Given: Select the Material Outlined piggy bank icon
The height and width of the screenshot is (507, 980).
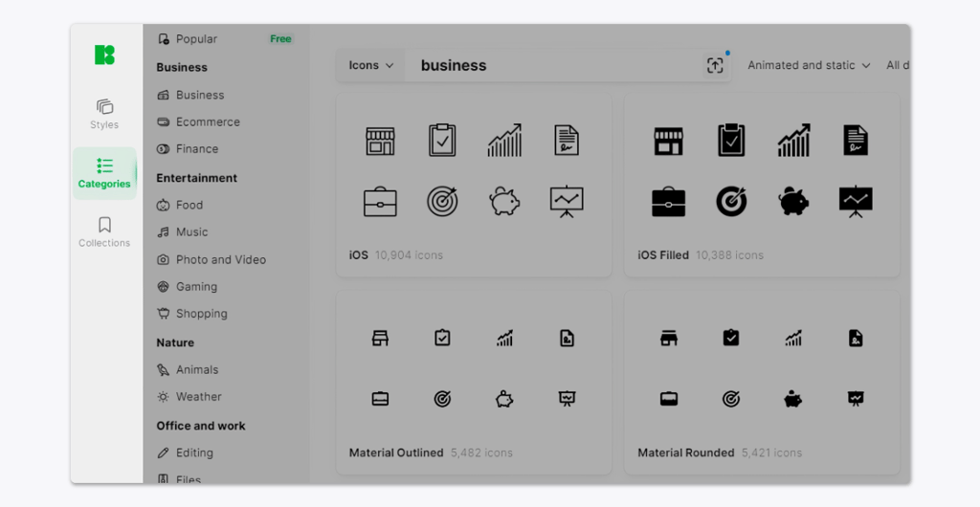Looking at the screenshot, I should pyautogui.click(x=504, y=398).
